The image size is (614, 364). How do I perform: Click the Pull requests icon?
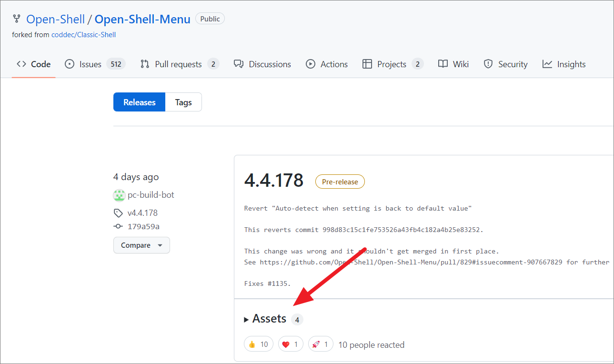coord(145,64)
